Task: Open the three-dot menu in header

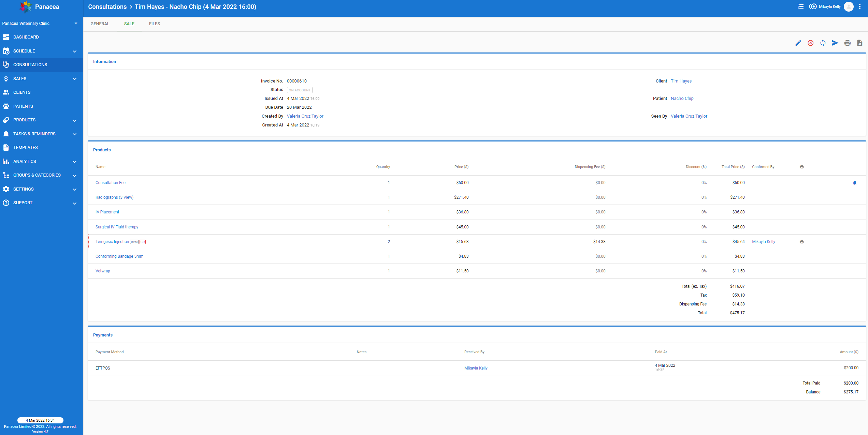Action: [x=859, y=6]
